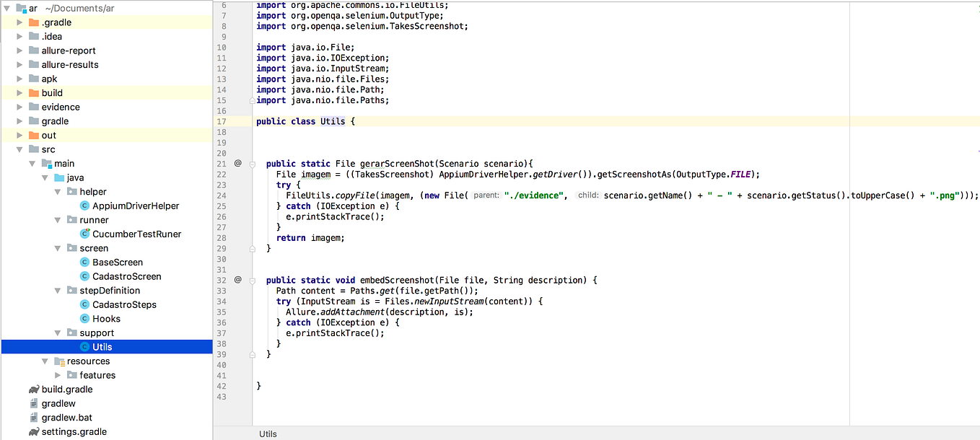Image resolution: width=980 pixels, height=440 pixels.
Task: Select the apk folder
Action: [x=49, y=79]
